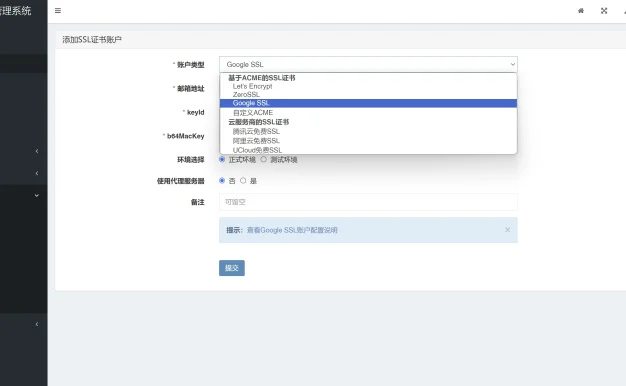Submit the form with 提交 button
This screenshot has height=386, width=626.
pos(232,268)
